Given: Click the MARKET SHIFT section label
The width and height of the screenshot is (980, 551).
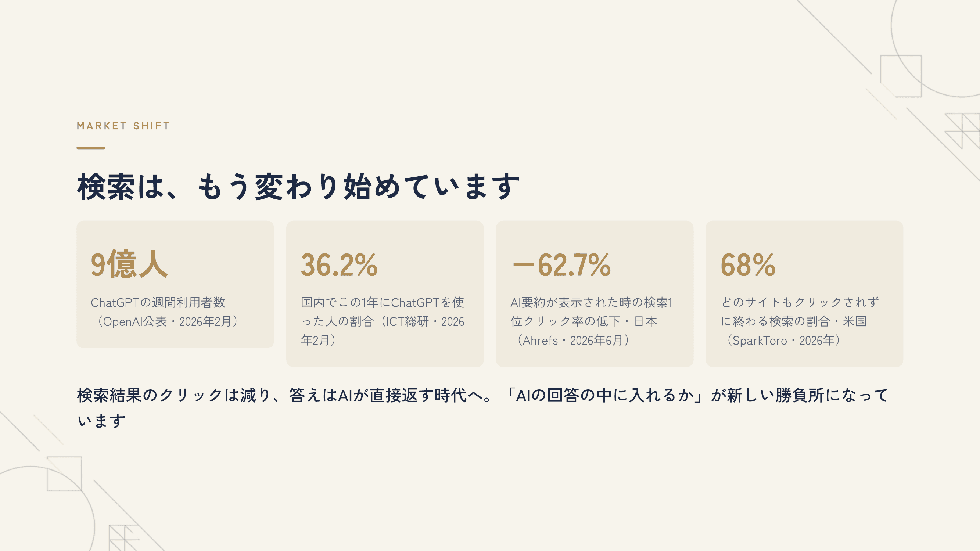Looking at the screenshot, I should 123,126.
